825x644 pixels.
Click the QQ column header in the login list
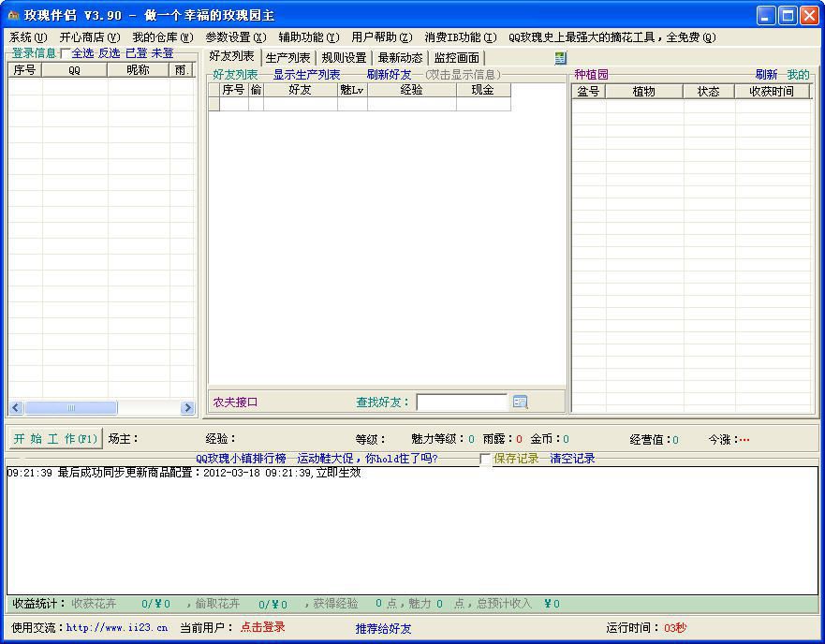[x=74, y=70]
